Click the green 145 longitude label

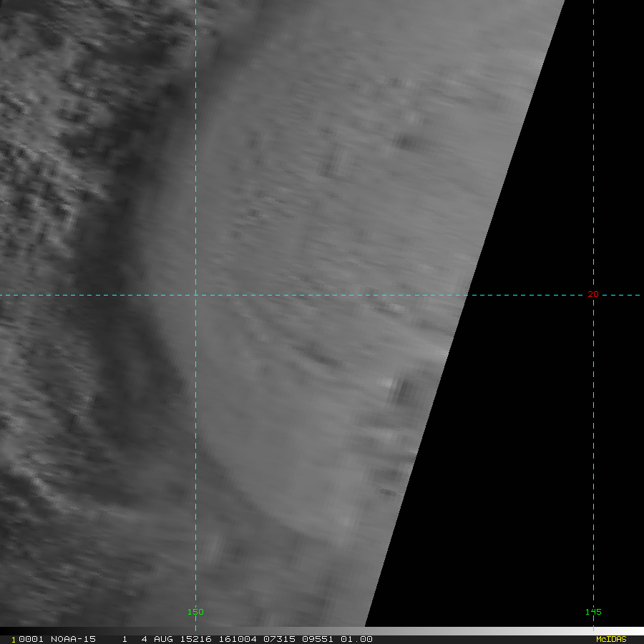[x=593, y=612]
